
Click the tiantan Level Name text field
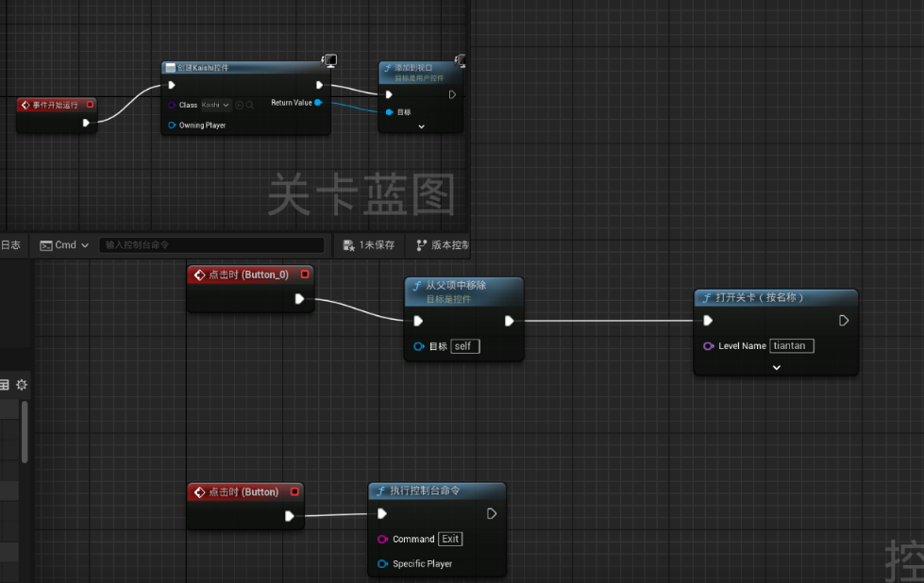pos(792,345)
